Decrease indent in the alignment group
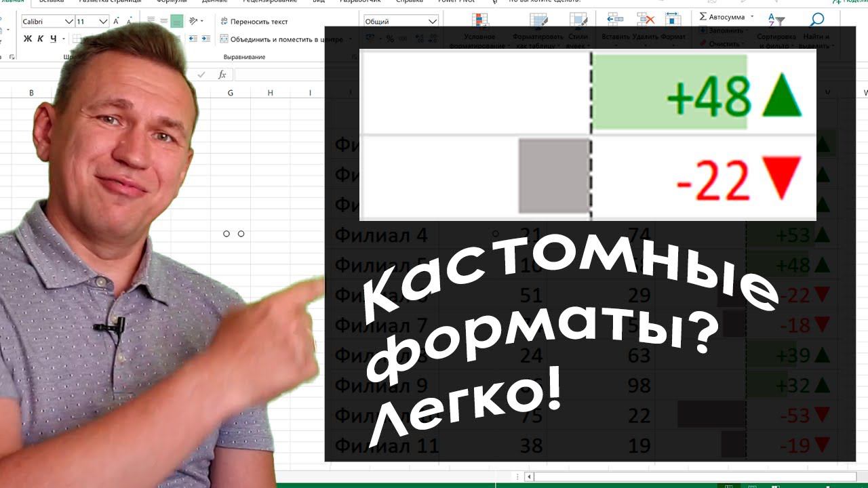This screenshot has width=868, height=488. click(193, 39)
